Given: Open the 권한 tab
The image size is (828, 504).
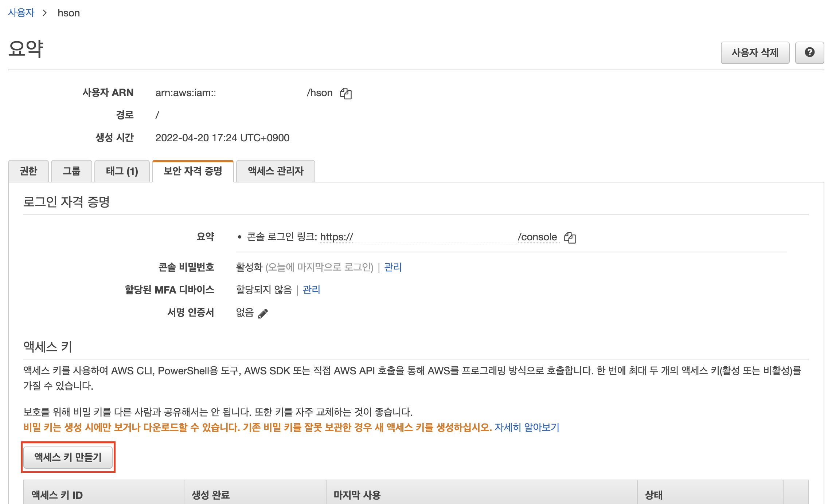Looking at the screenshot, I should [x=28, y=171].
